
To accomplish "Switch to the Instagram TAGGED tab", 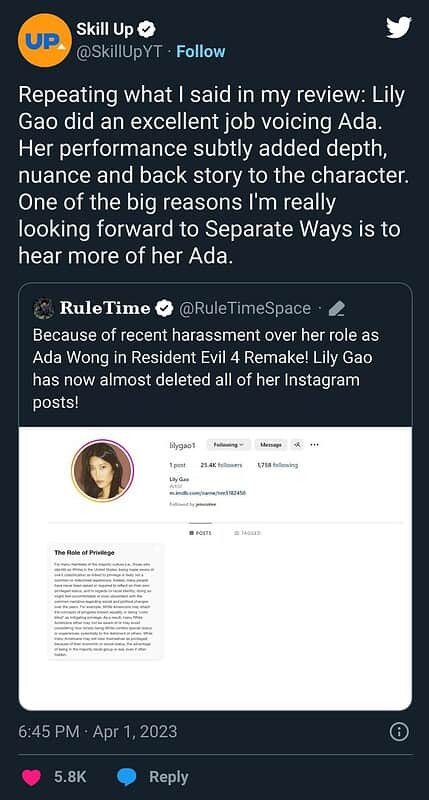I will (247, 533).
